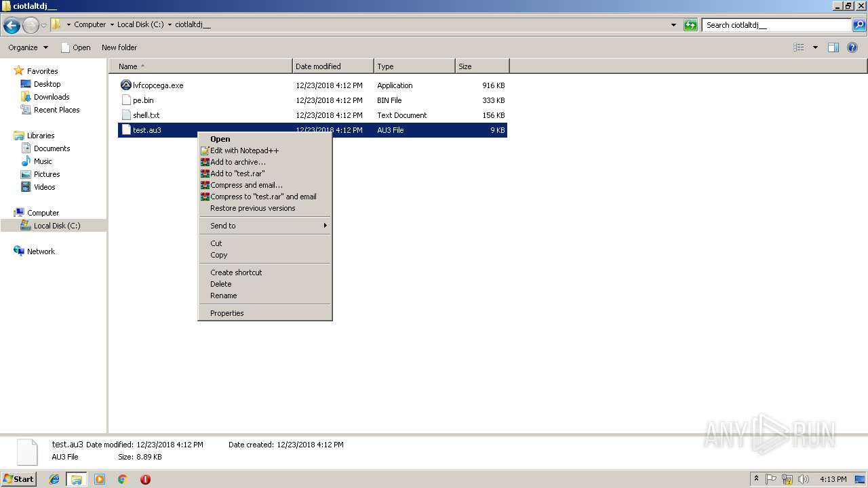Sort by Type column header
868x488 pixels.
point(414,66)
